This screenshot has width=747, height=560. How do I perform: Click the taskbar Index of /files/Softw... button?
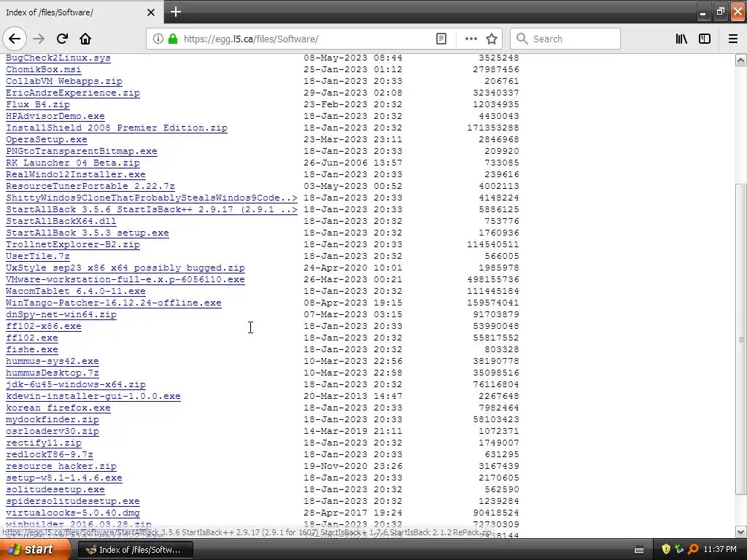[x=135, y=550]
